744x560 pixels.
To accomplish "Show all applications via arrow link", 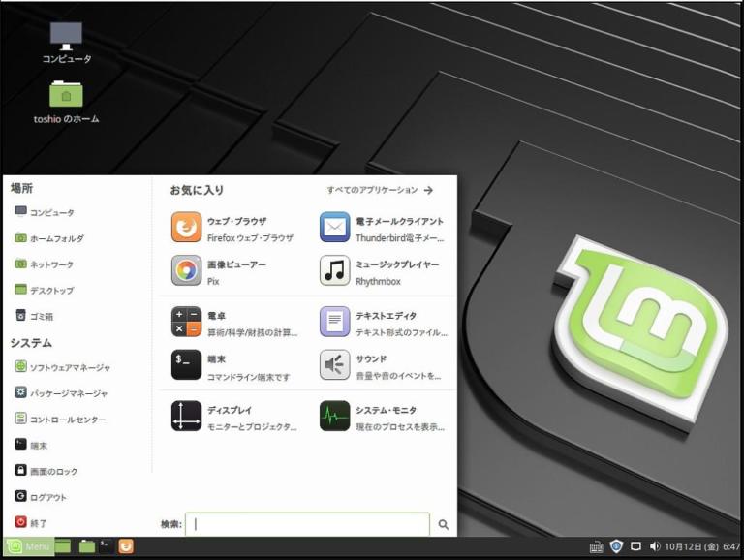I will tap(380, 190).
